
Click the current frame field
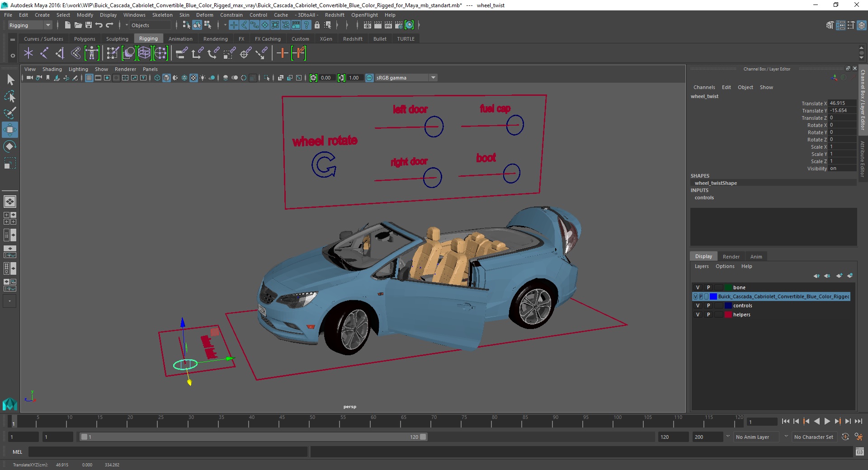point(762,422)
